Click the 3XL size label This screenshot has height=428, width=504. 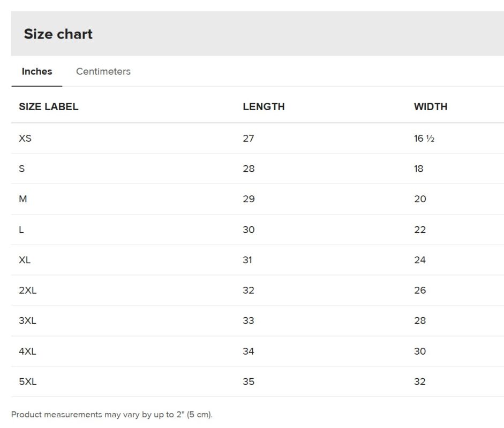[x=28, y=321]
